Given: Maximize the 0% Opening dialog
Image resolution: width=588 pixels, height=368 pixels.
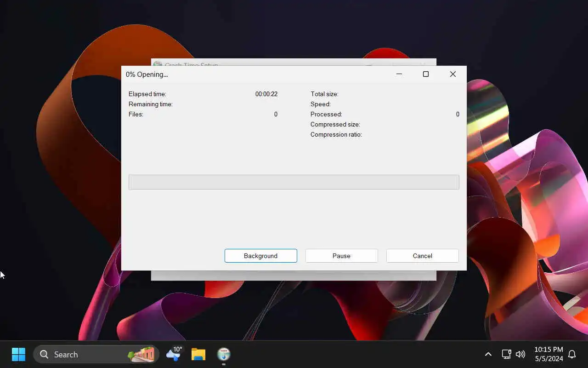Looking at the screenshot, I should pyautogui.click(x=426, y=74).
